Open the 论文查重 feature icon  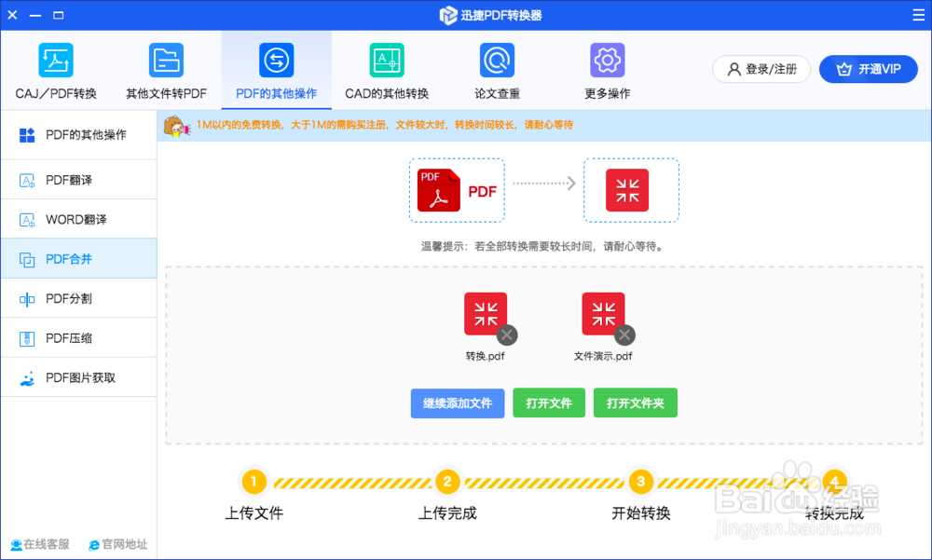pyautogui.click(x=497, y=61)
